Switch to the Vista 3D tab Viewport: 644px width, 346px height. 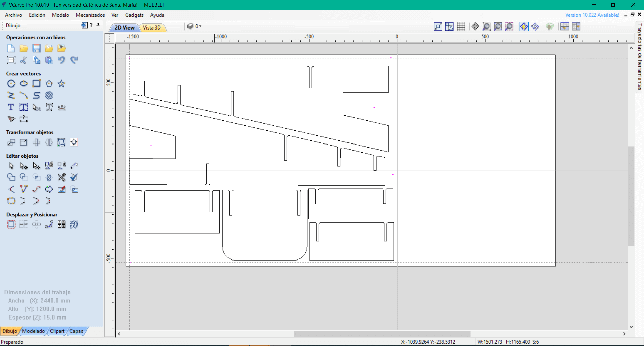click(152, 27)
